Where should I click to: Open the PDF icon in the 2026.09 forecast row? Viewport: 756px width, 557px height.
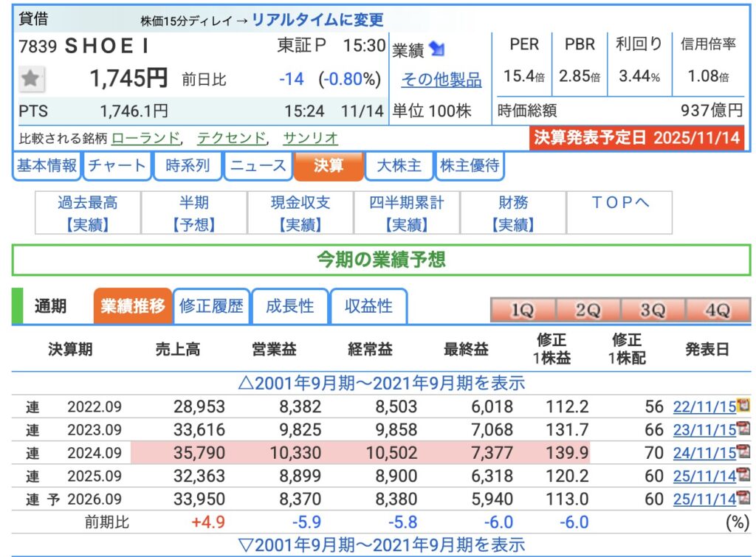pos(743,499)
